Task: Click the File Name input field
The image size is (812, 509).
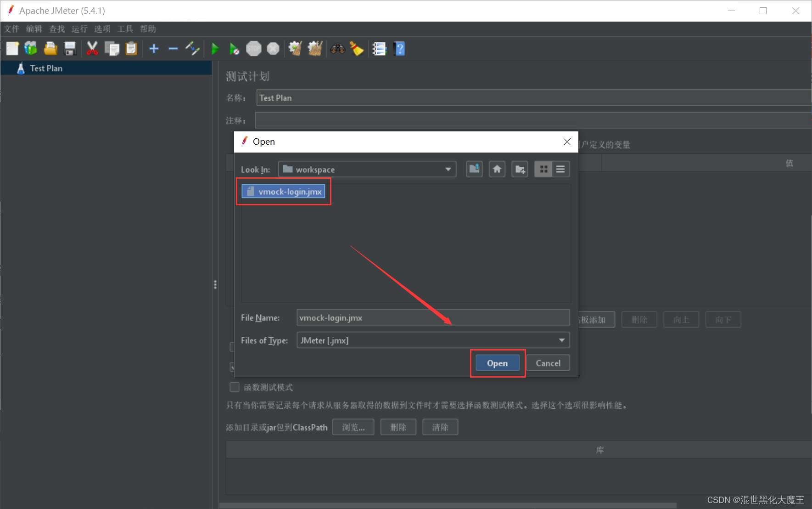Action: [x=433, y=317]
